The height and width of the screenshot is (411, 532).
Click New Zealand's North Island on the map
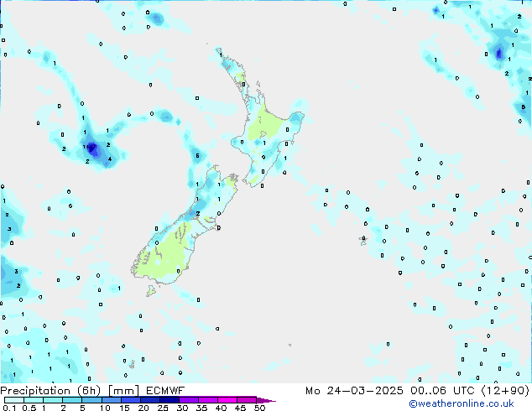point(267,130)
